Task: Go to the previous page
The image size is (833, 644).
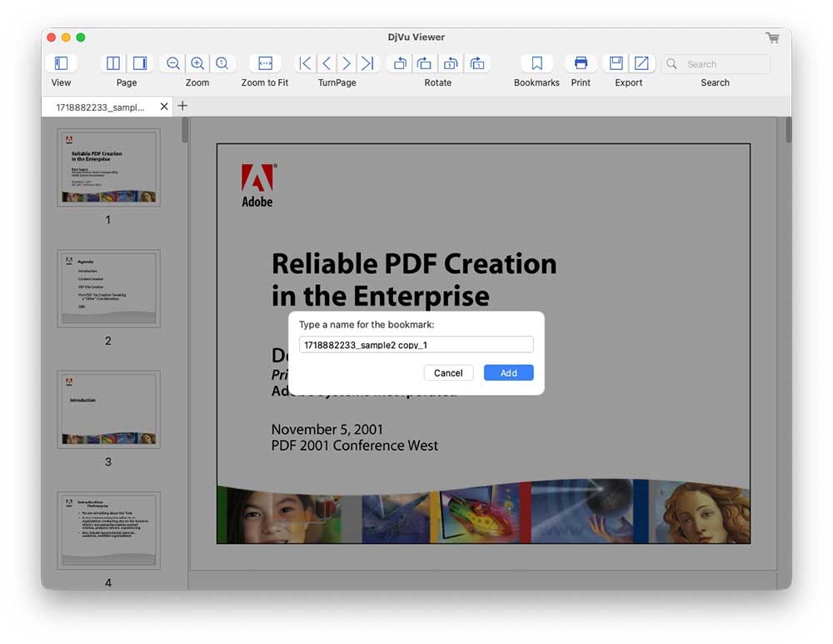Action: tap(327, 64)
